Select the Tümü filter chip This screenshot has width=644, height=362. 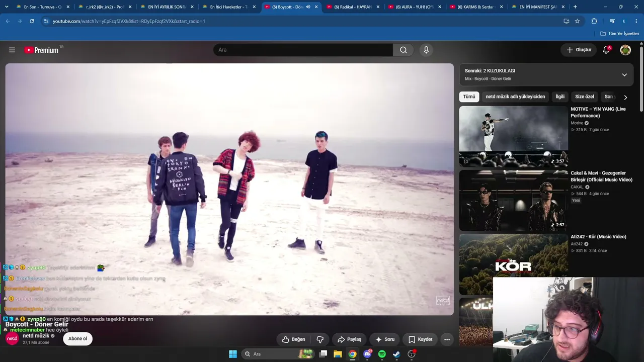tap(469, 97)
